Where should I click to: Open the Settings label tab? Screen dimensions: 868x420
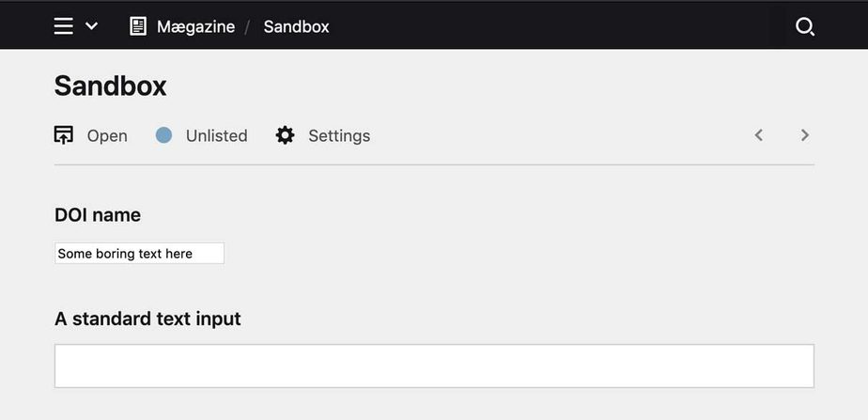click(339, 135)
